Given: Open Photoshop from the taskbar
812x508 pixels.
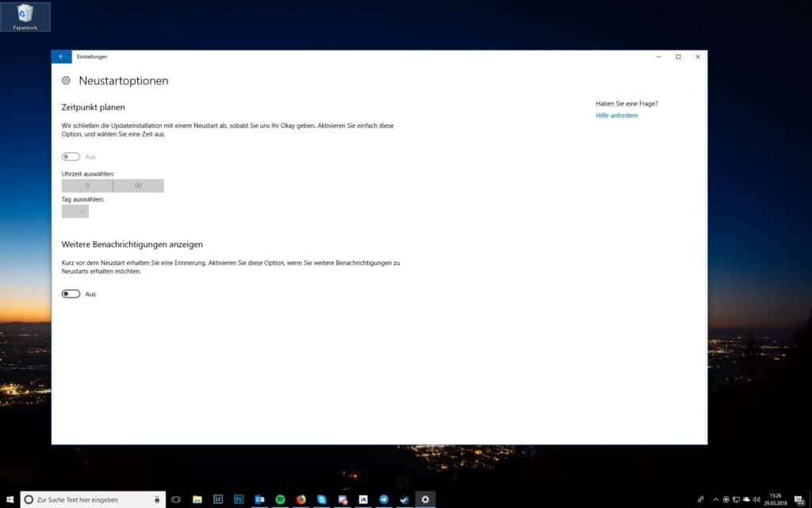Looking at the screenshot, I should tap(239, 499).
